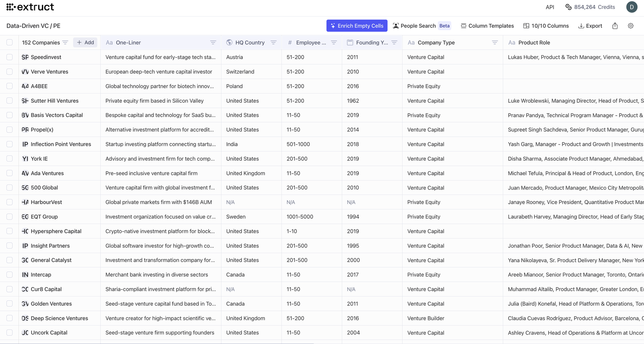
Task: Open the 10/10 Columns selector
Action: 546,26
